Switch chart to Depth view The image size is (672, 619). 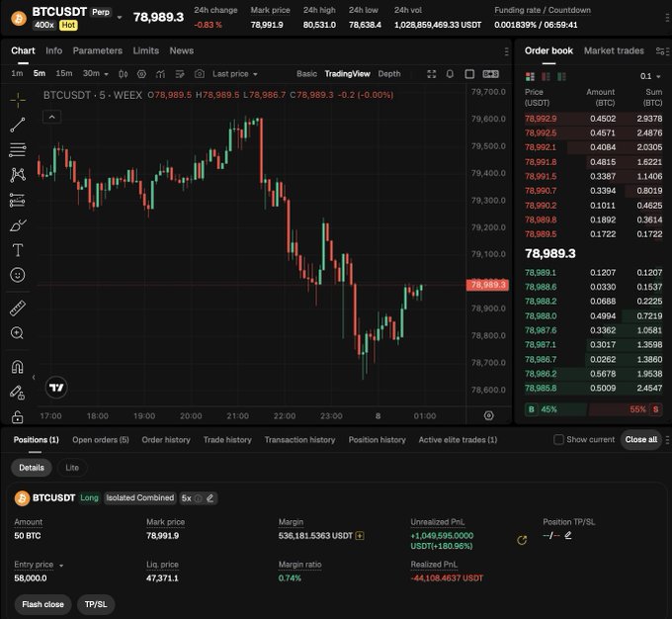(x=389, y=74)
